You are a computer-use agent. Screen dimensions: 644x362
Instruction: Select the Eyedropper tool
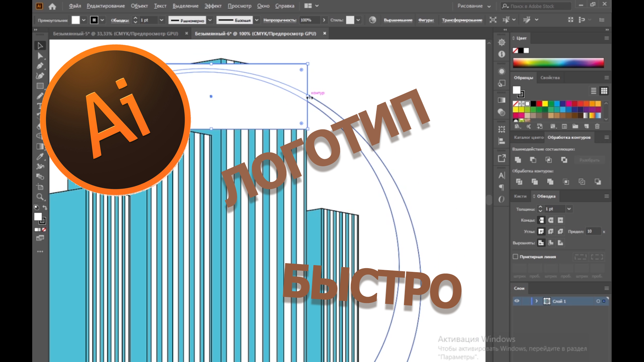click(40, 157)
